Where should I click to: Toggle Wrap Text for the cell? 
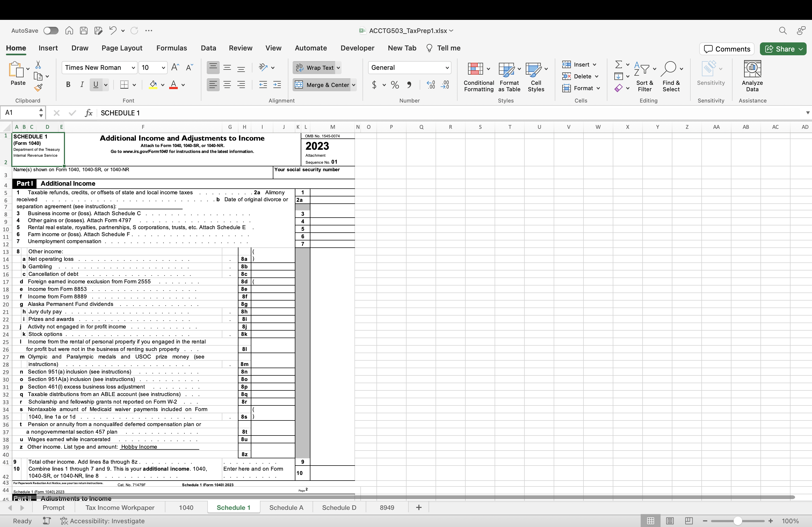tap(315, 68)
